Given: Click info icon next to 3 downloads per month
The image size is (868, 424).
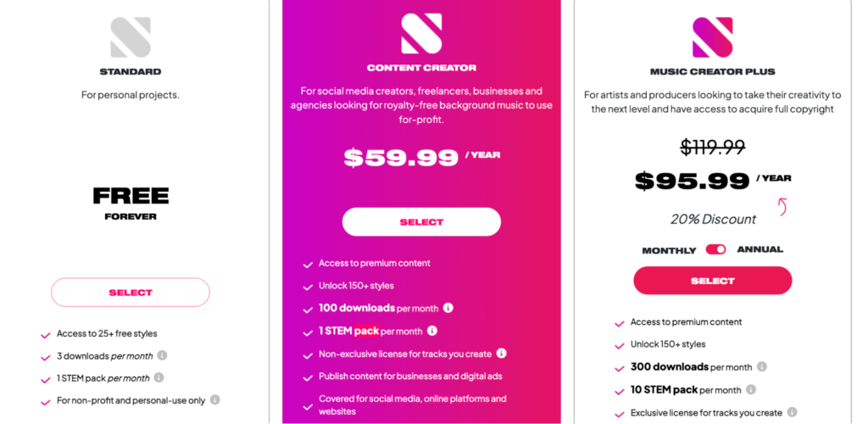Looking at the screenshot, I should pyautogui.click(x=162, y=355).
